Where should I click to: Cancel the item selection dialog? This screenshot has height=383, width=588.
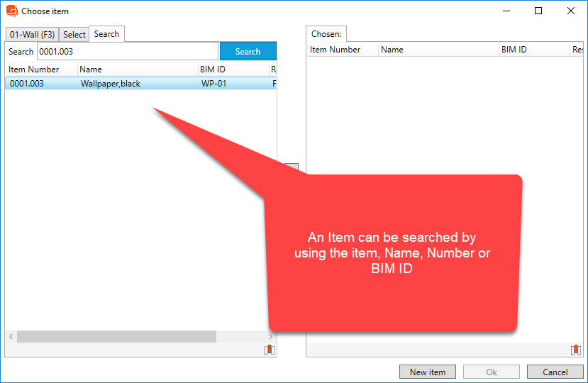coord(555,372)
